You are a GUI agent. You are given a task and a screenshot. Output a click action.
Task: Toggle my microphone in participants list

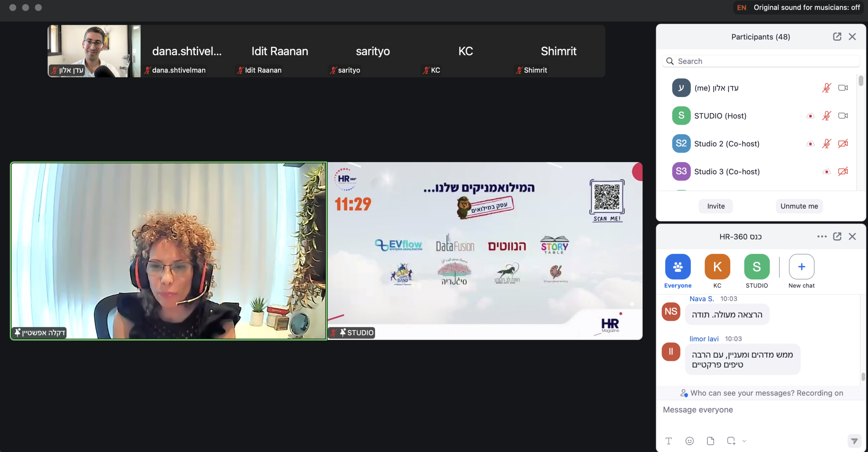826,88
